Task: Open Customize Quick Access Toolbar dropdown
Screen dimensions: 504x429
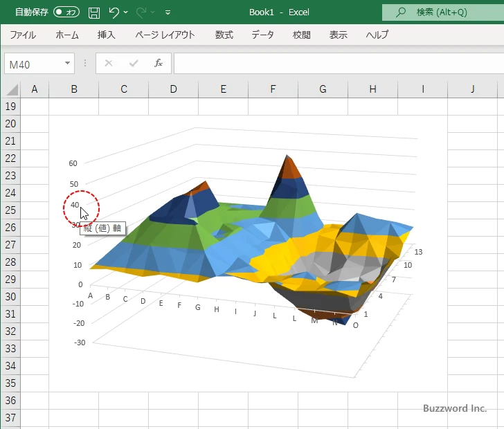Action: tap(168, 12)
